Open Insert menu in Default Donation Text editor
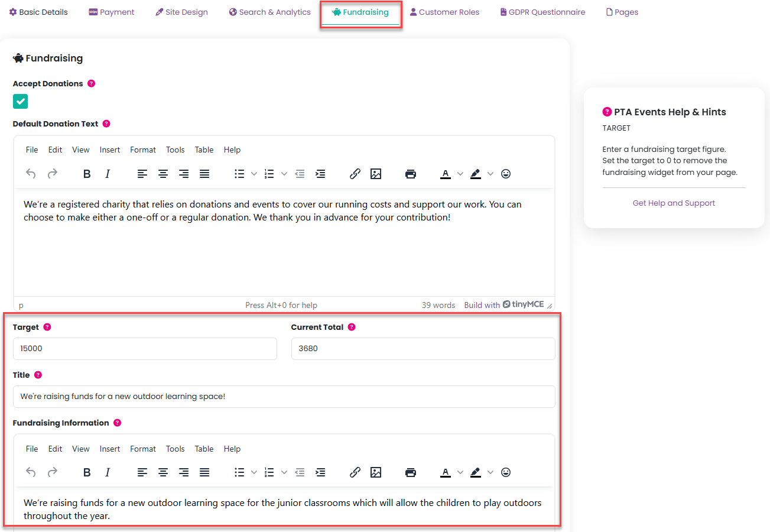The image size is (770, 532). 110,150
